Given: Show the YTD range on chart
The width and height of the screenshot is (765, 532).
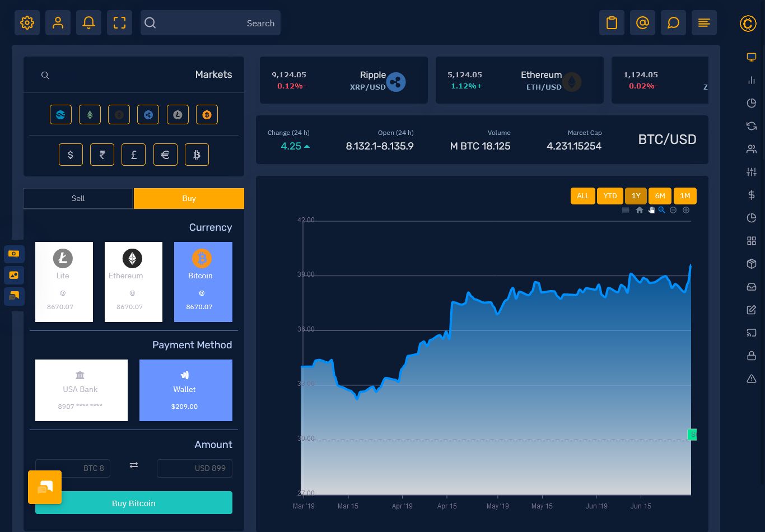Looking at the screenshot, I should point(610,196).
